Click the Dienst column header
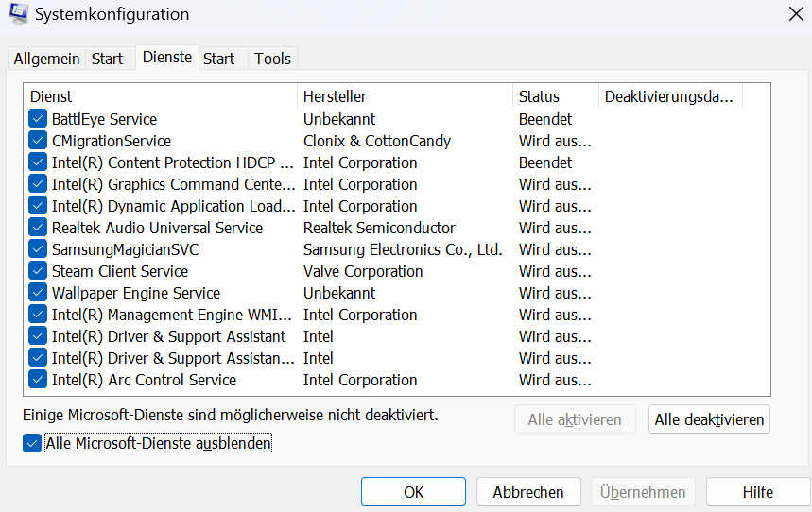Viewport: 812px width, 512px height. [x=159, y=96]
